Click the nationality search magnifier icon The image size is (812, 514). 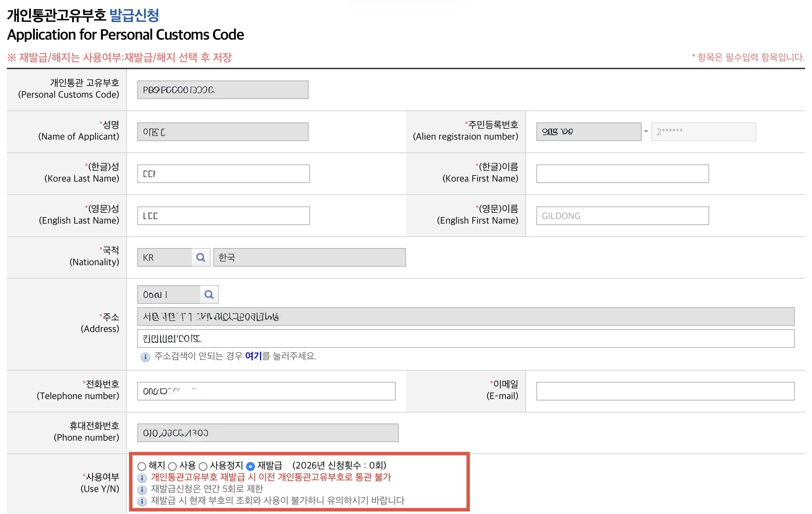coord(201,257)
